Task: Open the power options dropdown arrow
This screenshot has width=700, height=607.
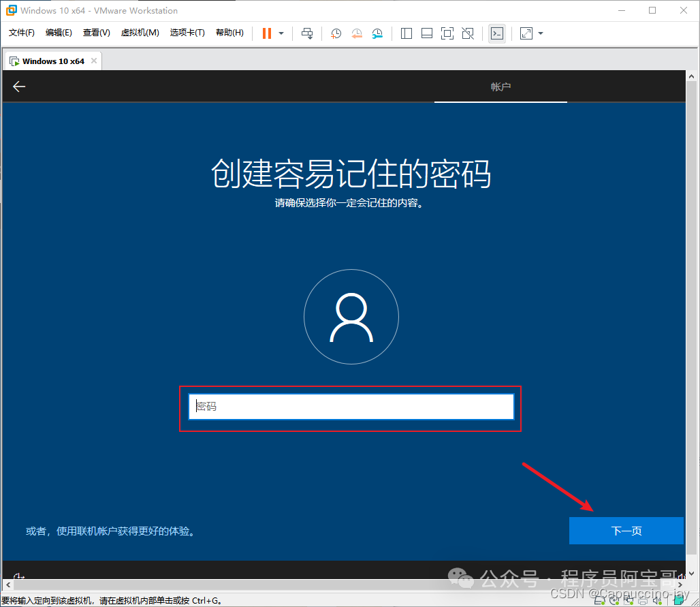Action: pyautogui.click(x=281, y=33)
